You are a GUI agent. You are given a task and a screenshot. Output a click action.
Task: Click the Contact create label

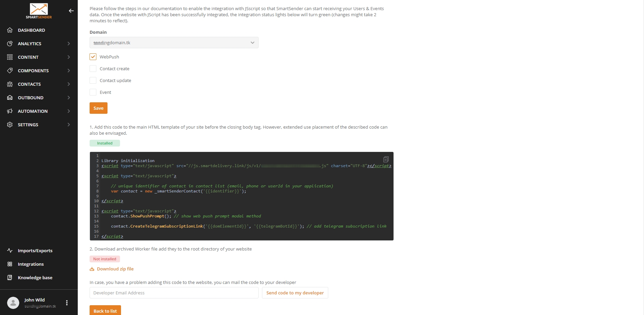pos(114,69)
